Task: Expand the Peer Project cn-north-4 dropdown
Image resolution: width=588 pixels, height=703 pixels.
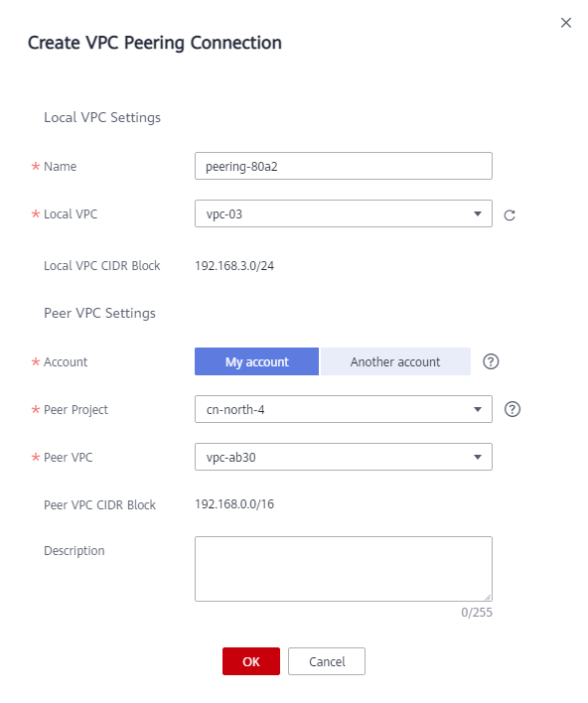Action: tap(343, 409)
